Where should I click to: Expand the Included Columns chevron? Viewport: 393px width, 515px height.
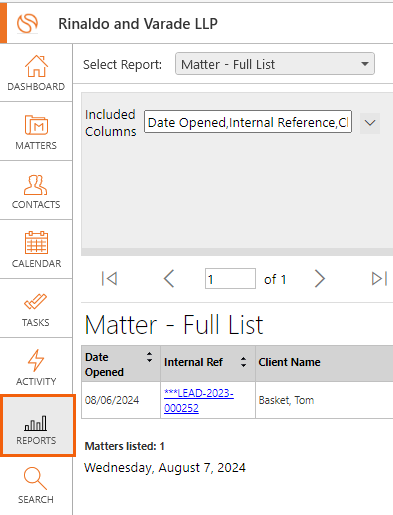[370, 123]
